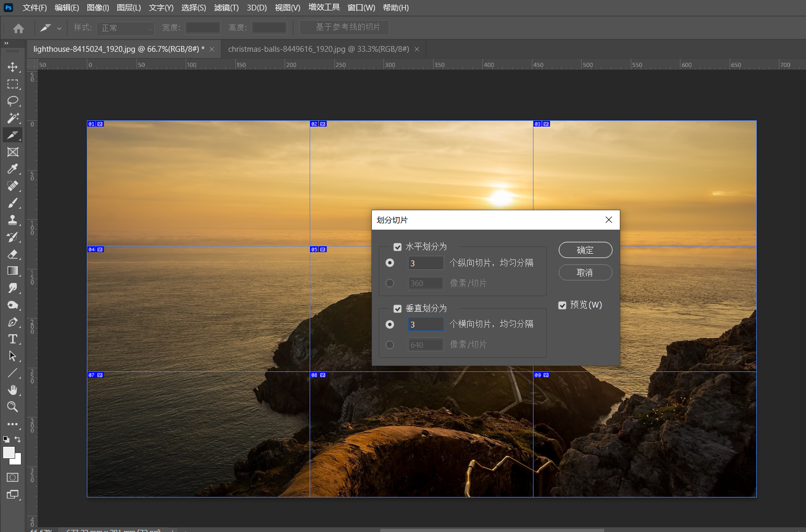Select the Line tool
The height and width of the screenshot is (532, 806).
(13, 373)
